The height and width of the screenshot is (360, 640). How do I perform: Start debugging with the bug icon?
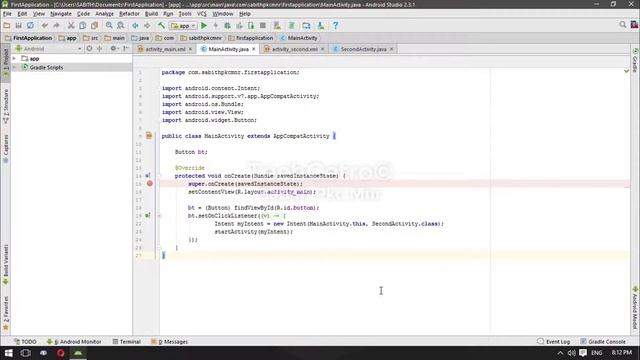coord(227,25)
